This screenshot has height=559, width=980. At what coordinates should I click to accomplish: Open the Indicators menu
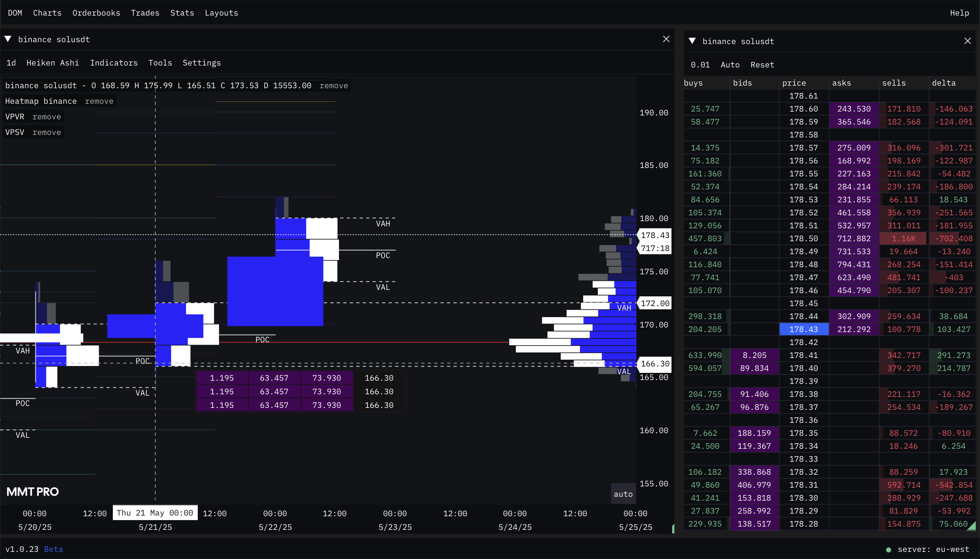(113, 63)
